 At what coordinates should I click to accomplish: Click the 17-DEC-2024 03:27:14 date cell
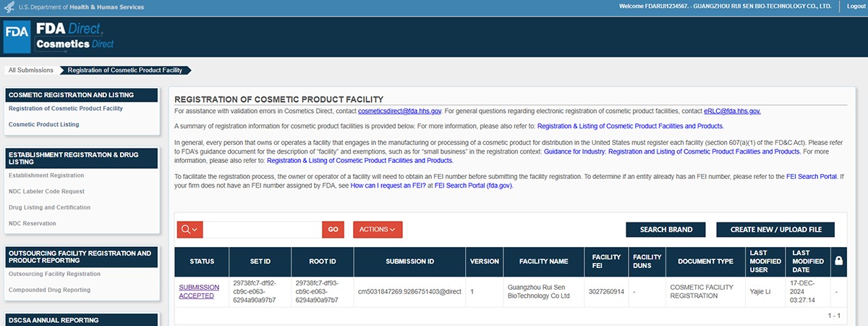pyautogui.click(x=807, y=291)
